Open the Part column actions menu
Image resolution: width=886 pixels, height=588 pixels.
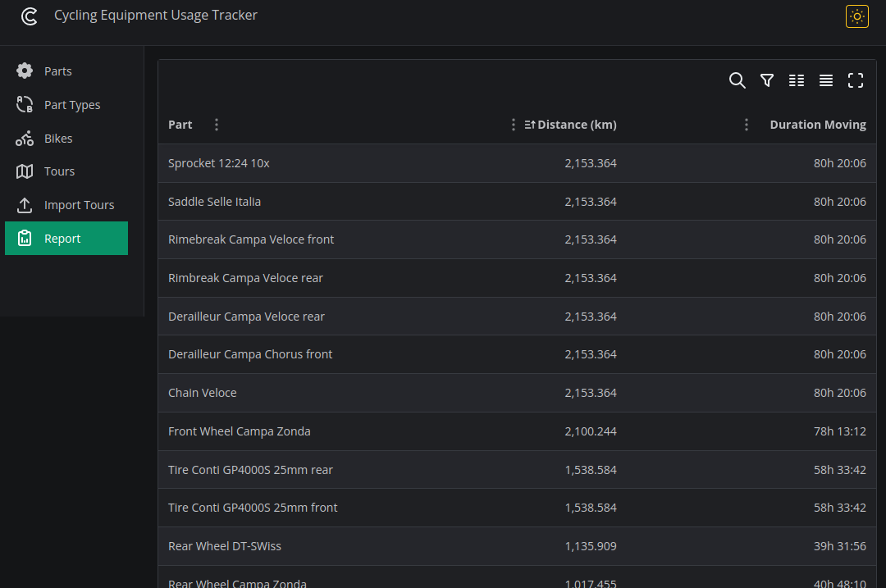click(x=217, y=125)
